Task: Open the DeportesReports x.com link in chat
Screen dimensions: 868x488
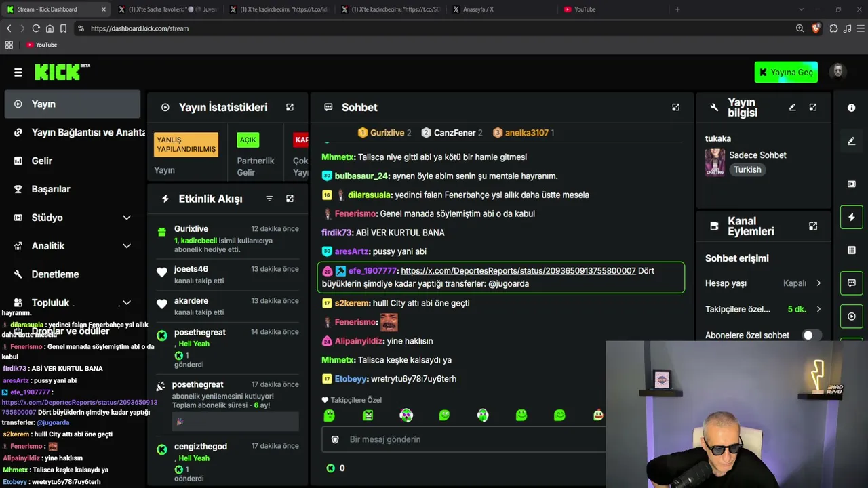Action: coord(518,271)
